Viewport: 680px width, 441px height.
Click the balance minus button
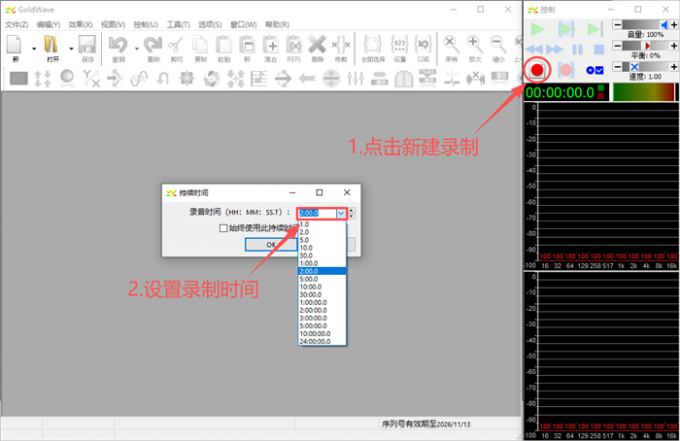(618, 46)
